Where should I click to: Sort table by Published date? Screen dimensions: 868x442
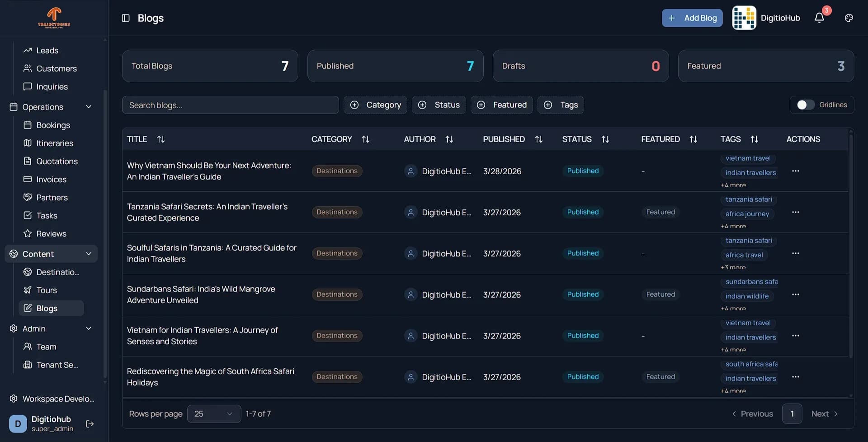pyautogui.click(x=538, y=139)
